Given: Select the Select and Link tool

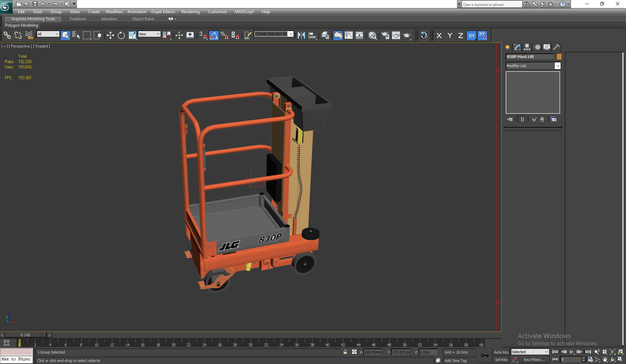Looking at the screenshot, I should pos(7,35).
